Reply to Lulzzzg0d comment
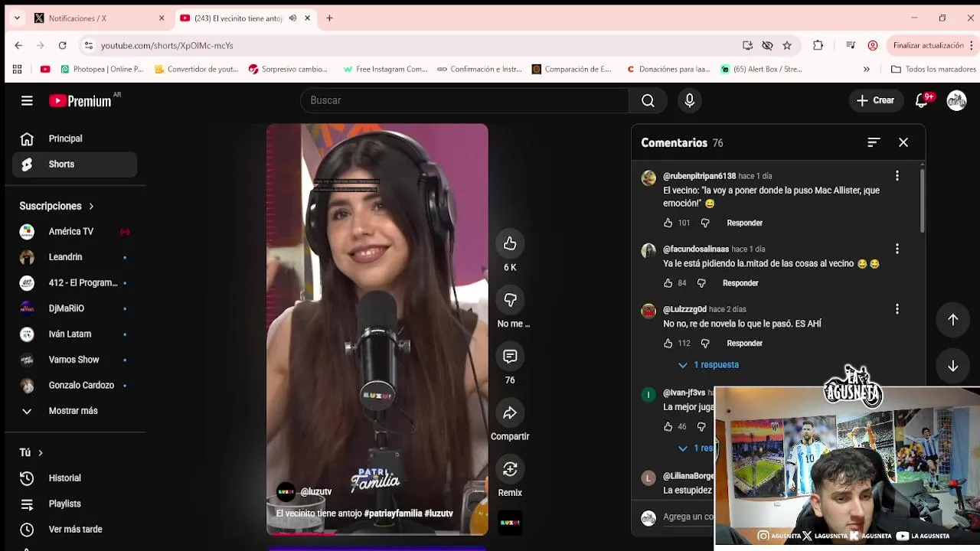The image size is (980, 551). pos(744,344)
